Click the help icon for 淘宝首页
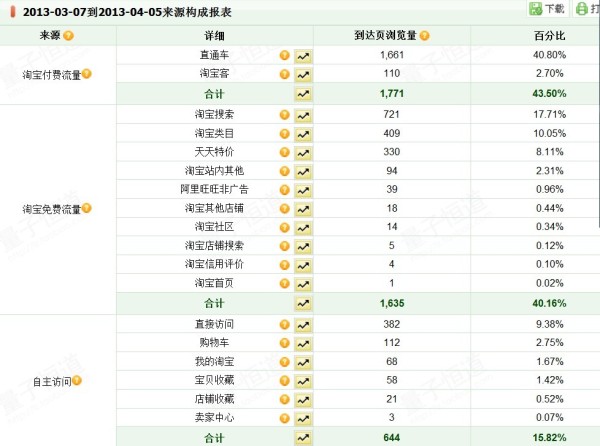Image resolution: width=600 pixels, height=446 pixels. coord(285,283)
